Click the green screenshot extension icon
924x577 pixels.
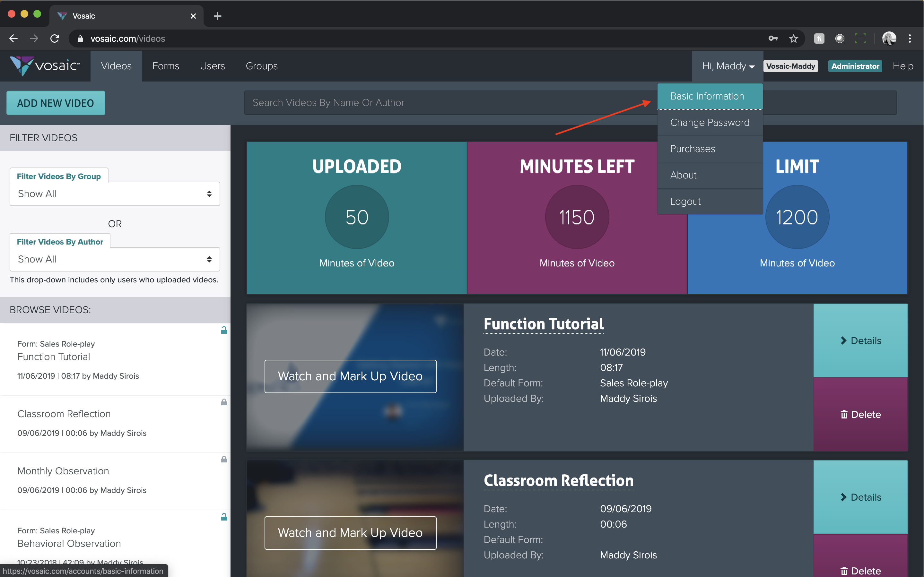860,39
